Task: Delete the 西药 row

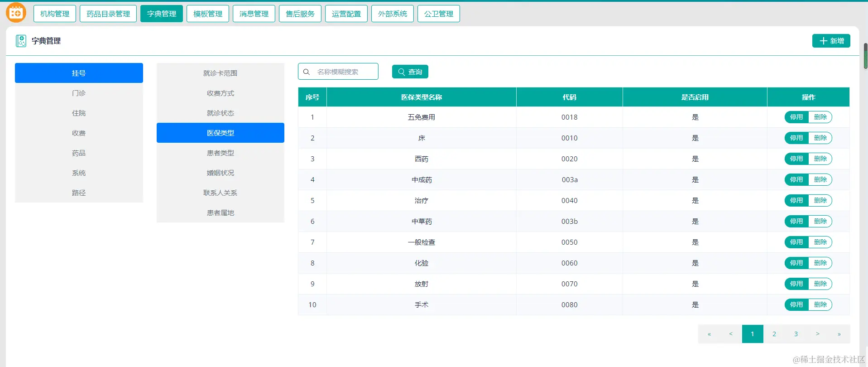Action: click(820, 159)
